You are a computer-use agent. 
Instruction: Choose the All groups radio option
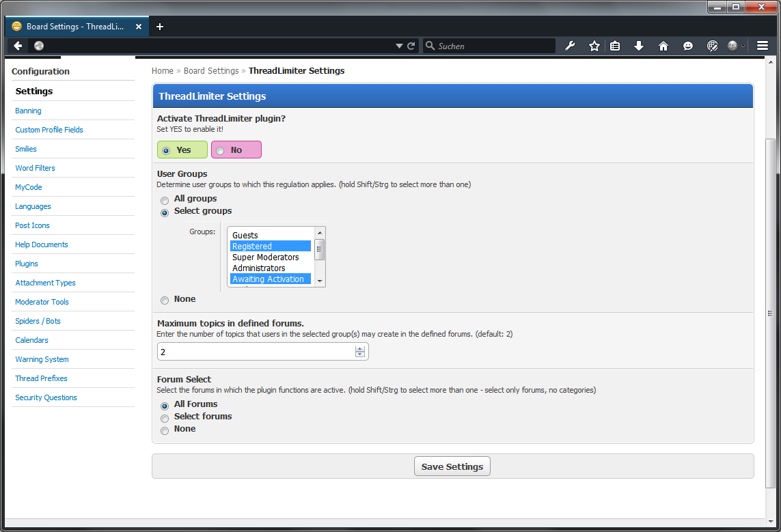165,200
